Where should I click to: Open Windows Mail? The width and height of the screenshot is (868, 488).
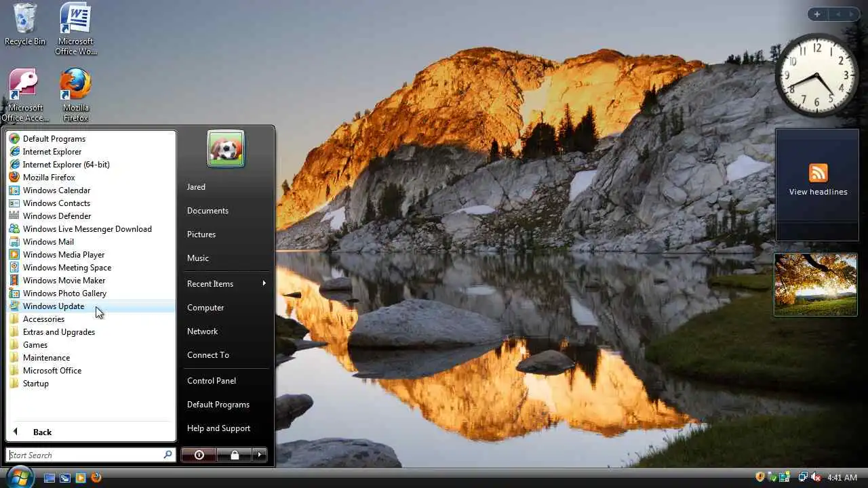tap(91, 242)
